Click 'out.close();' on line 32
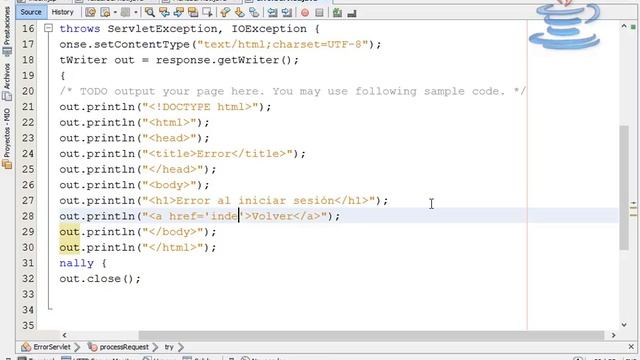Image resolution: width=640 pixels, height=360 pixels. 100,278
